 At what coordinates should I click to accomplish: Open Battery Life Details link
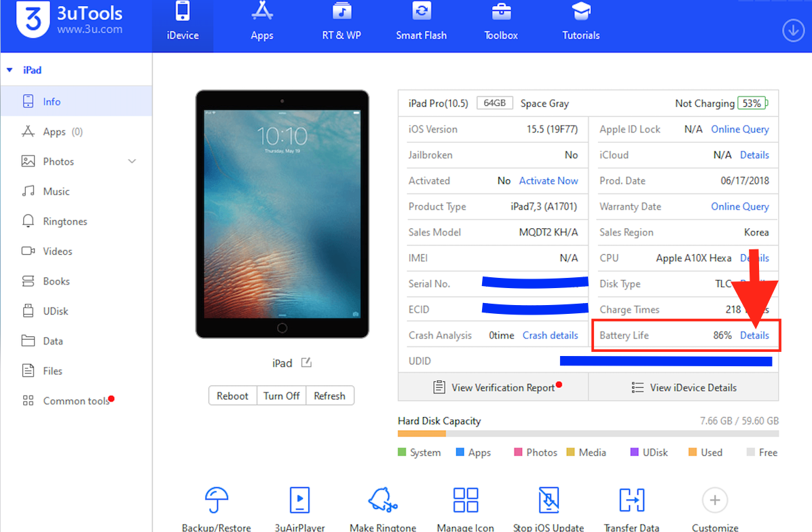coord(754,335)
